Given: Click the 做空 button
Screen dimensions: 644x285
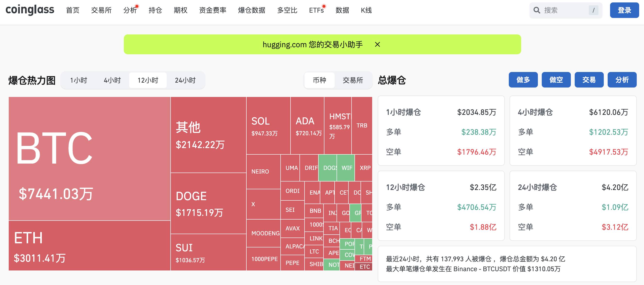Looking at the screenshot, I should tap(556, 80).
